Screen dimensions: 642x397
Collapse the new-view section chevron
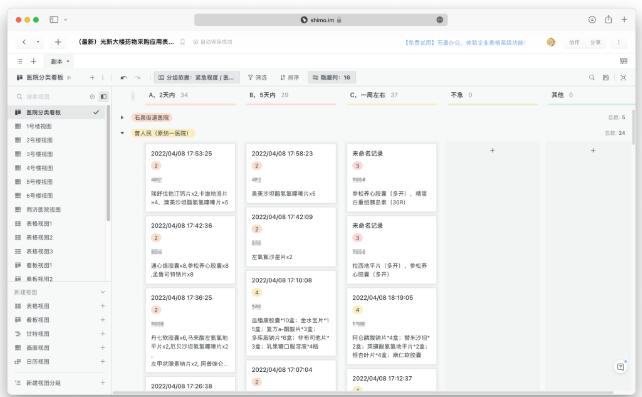103,292
